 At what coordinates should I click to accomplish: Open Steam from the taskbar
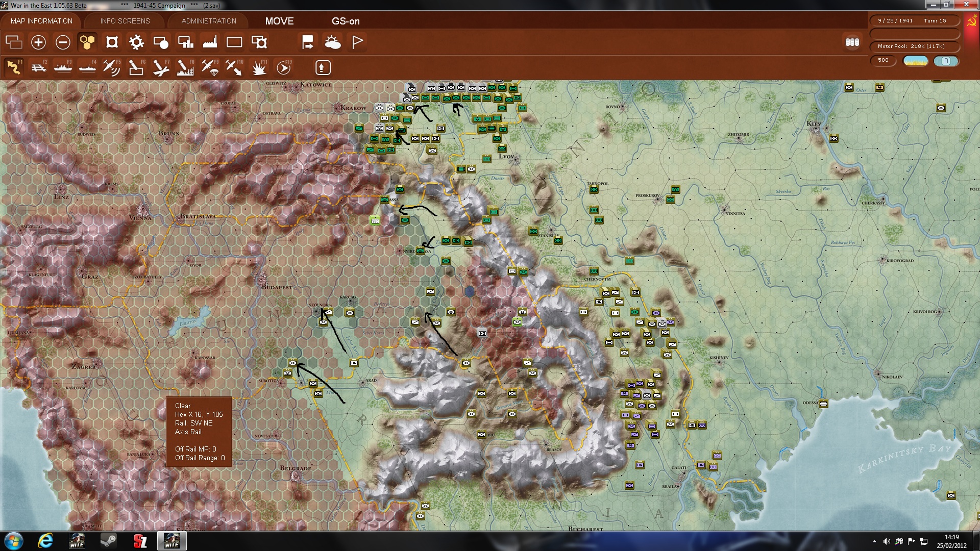tap(108, 541)
